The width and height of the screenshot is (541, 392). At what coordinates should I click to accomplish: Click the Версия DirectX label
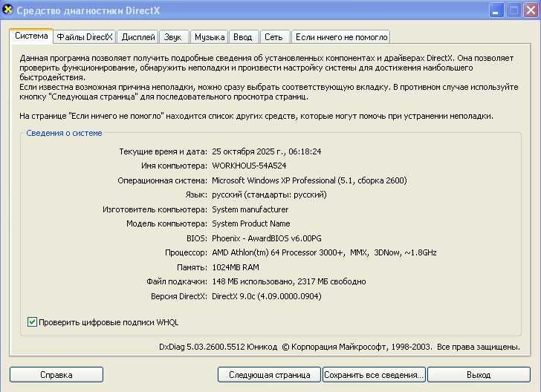coord(178,296)
